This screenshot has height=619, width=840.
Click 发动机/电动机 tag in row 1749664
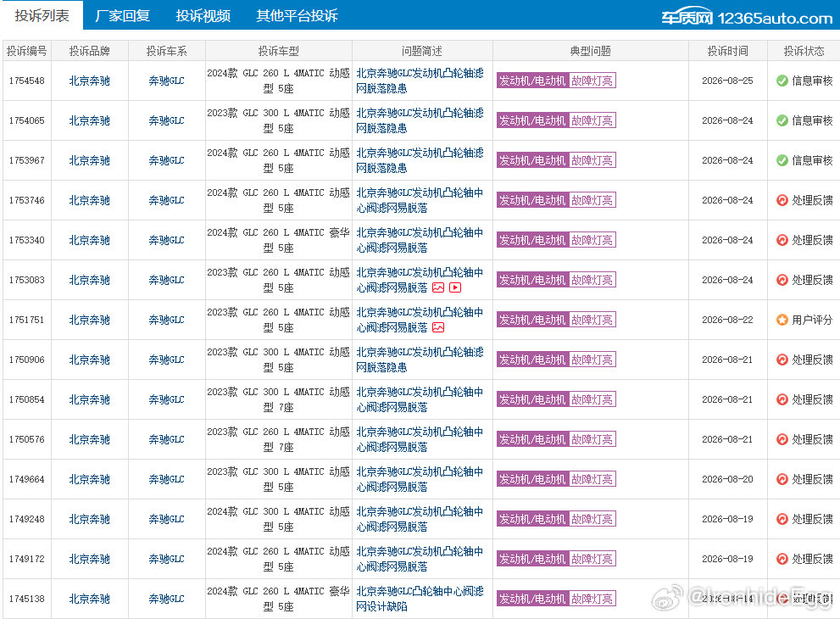pos(532,479)
